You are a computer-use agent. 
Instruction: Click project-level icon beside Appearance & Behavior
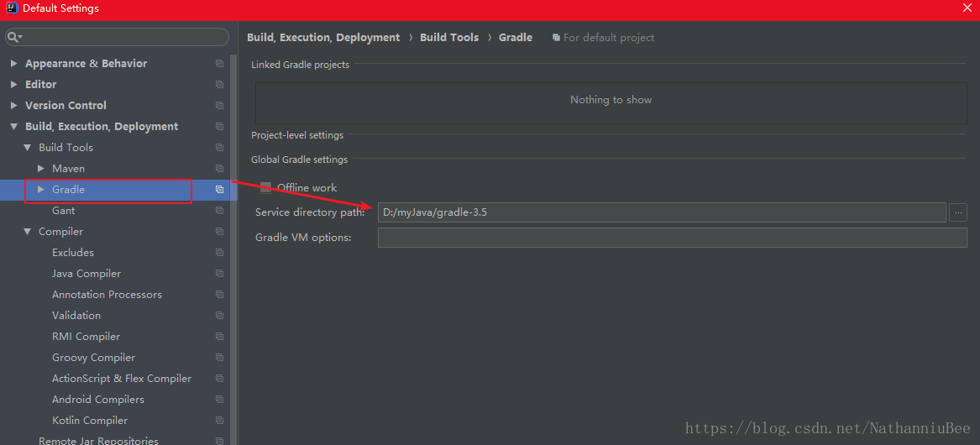point(219,64)
